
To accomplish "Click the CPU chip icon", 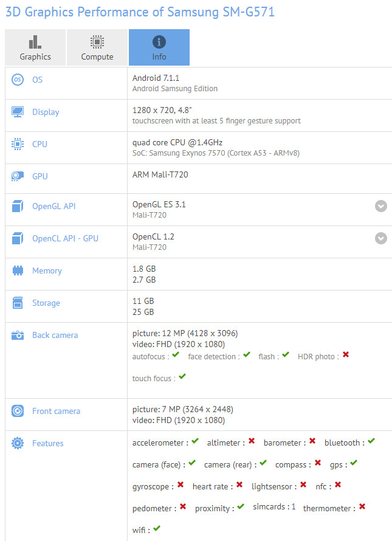I will pos(18,144).
